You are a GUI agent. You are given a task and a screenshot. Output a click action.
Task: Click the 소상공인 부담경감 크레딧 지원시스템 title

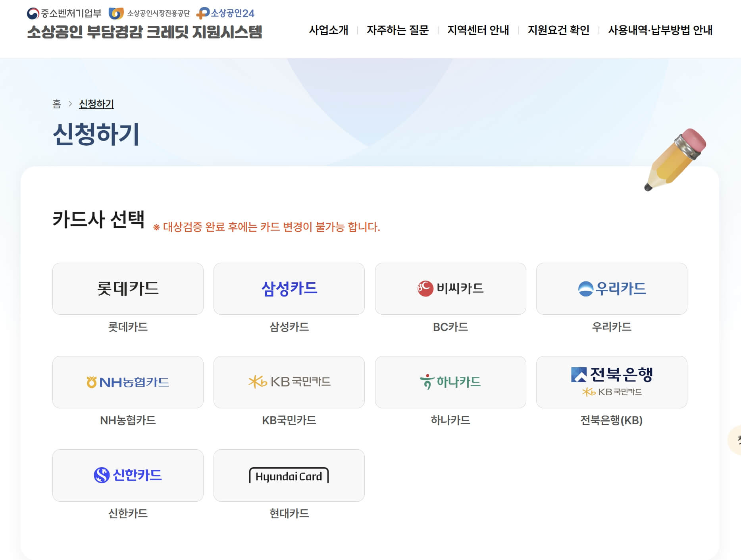click(144, 32)
